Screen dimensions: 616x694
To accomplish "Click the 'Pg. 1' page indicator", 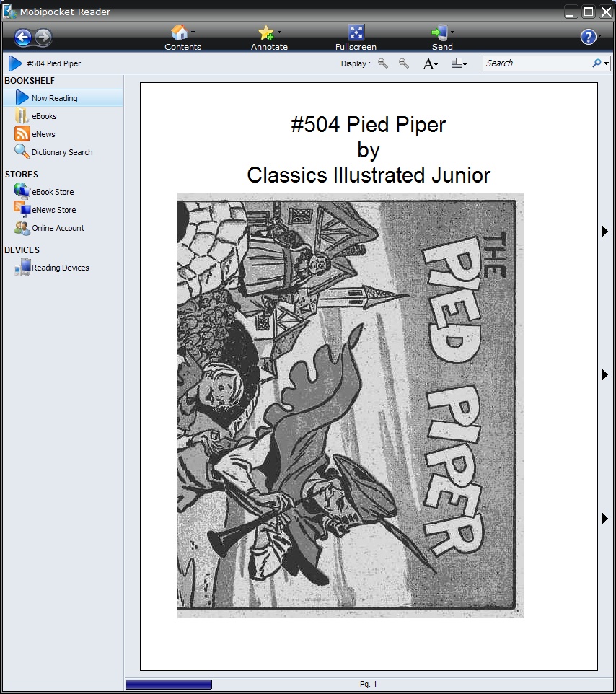I will [x=368, y=685].
